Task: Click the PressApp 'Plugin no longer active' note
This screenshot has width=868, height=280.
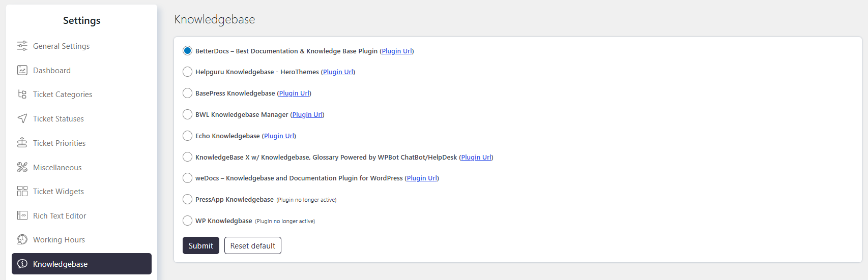Action: [306, 200]
